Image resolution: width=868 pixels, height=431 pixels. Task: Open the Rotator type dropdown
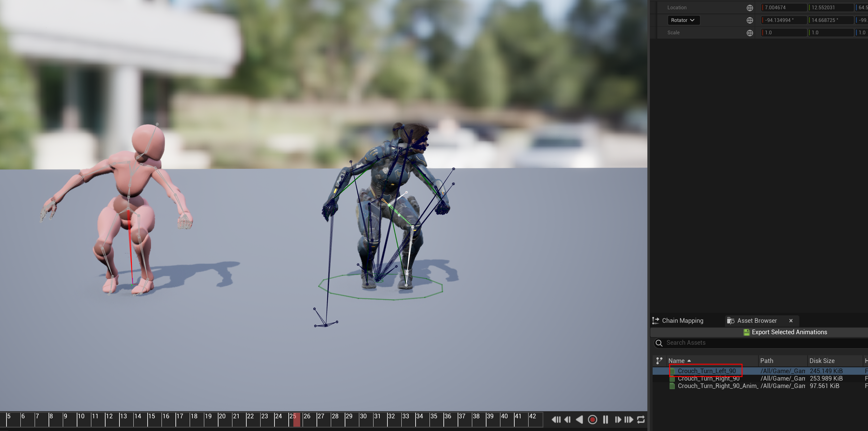(x=683, y=20)
